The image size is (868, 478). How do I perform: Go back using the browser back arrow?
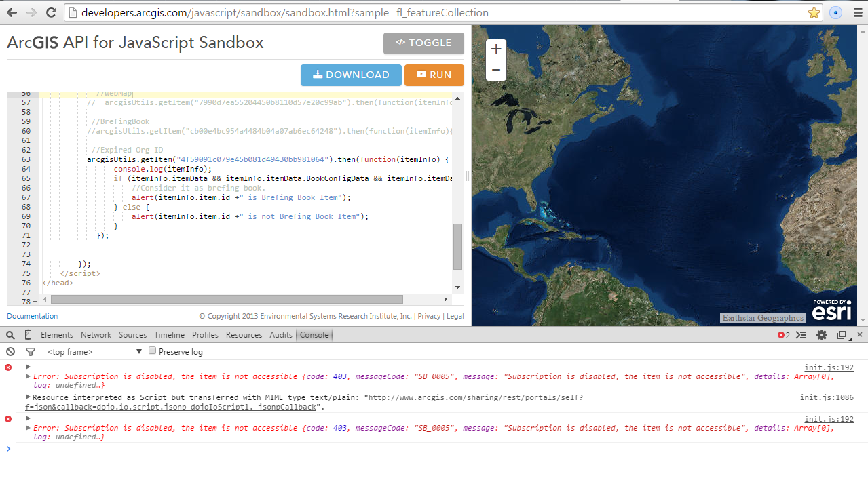click(x=12, y=12)
